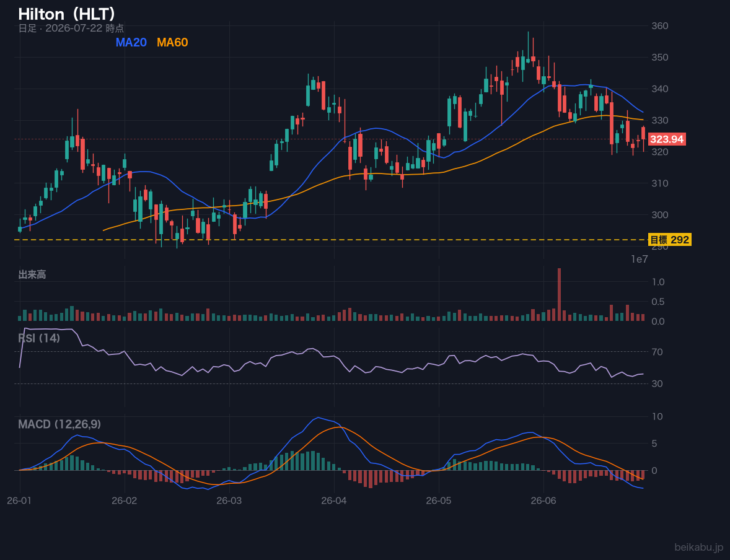This screenshot has height=560, width=730.
Task: Click the 26-06 date axis label
Action: tap(543, 501)
